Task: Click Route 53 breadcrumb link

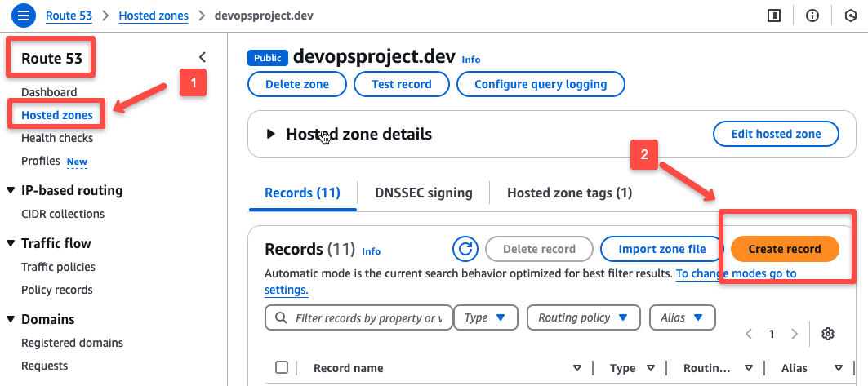Action: point(69,16)
